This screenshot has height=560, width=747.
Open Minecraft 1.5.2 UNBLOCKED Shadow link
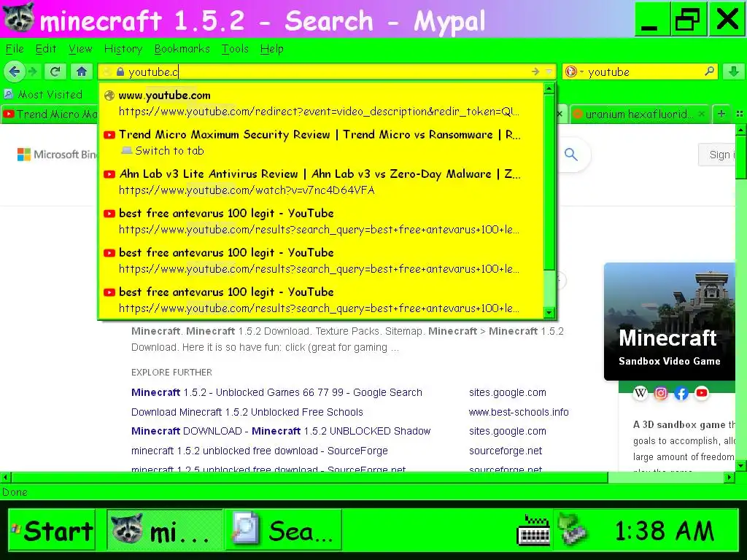tap(281, 431)
